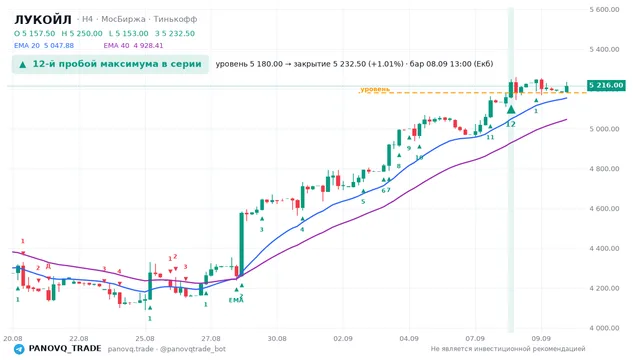
Task: Click the 4 600.00 price axis label
Action: click(604, 209)
